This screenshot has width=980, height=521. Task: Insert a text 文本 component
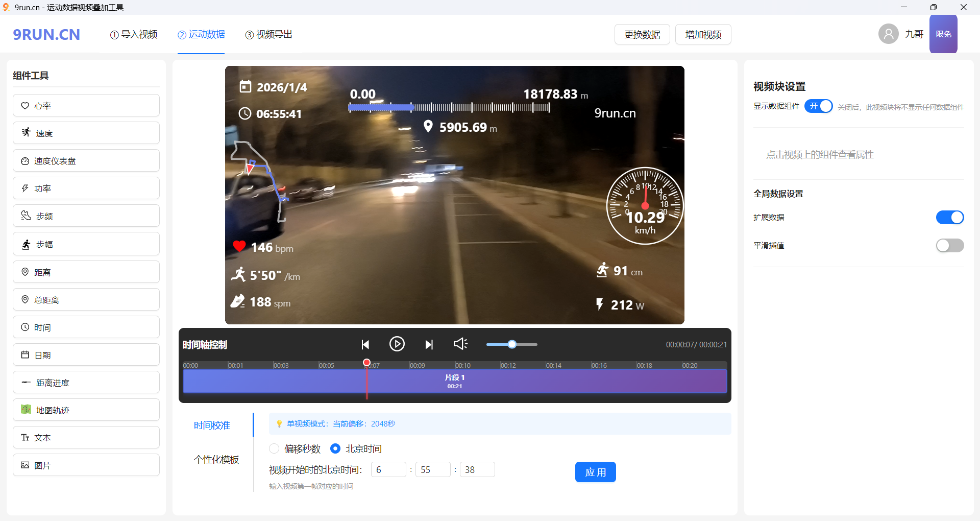point(86,437)
